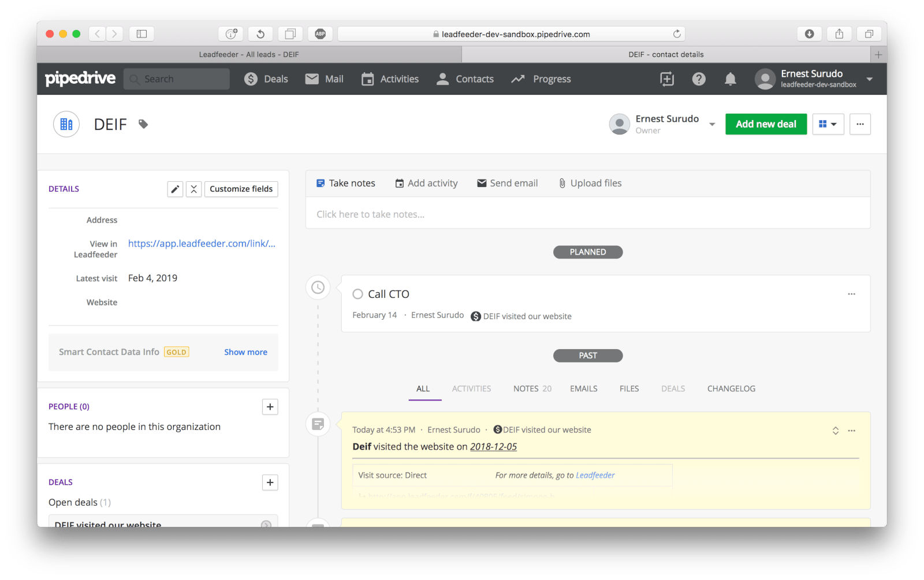Open the view layout dropdown beside Add new deal
This screenshot has height=580, width=924.
point(828,124)
